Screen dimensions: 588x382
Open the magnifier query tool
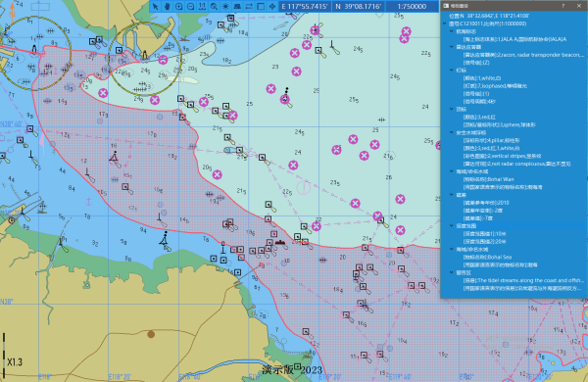tap(214, 7)
